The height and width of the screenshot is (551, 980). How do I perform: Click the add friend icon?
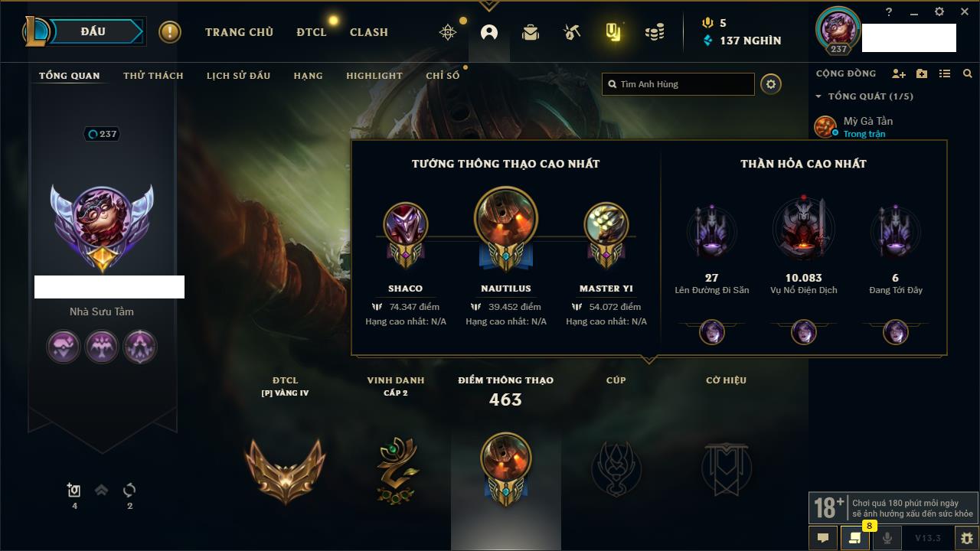(899, 73)
